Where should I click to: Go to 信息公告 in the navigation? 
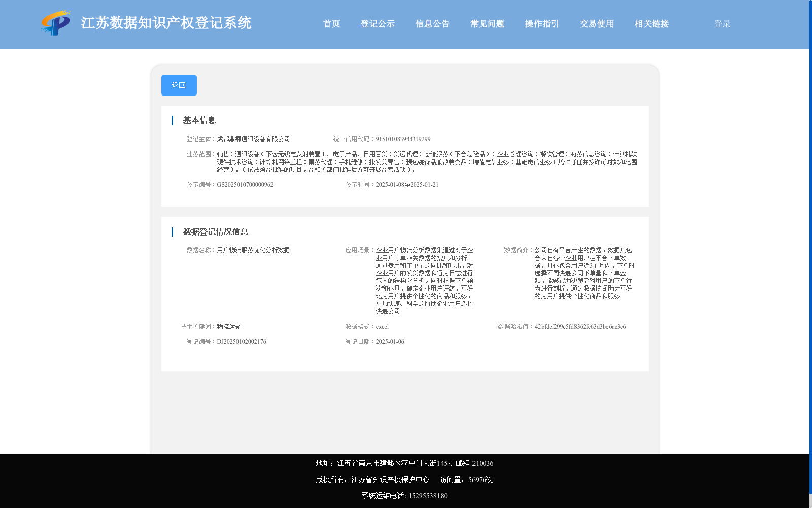click(x=432, y=24)
